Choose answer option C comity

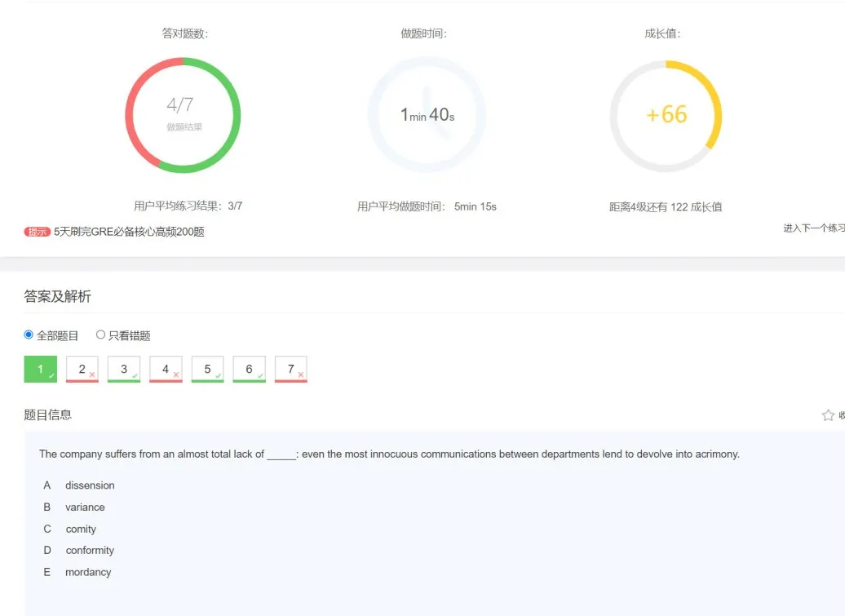click(x=81, y=529)
